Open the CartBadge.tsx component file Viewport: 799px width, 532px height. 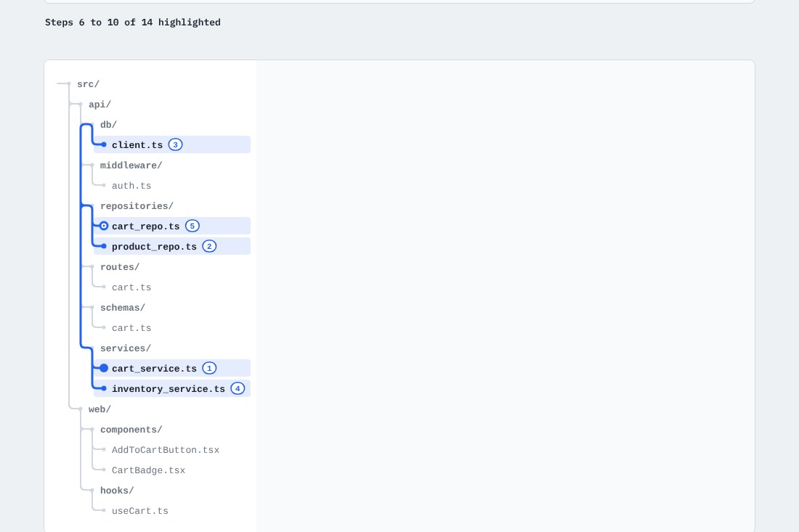tap(148, 470)
